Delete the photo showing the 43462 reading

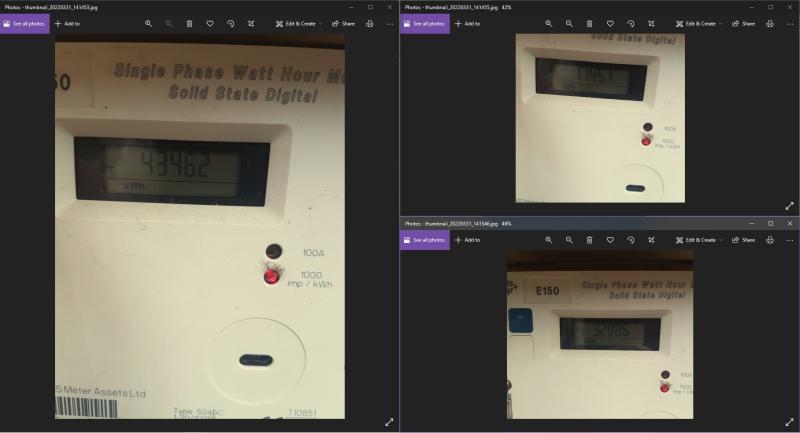(x=189, y=24)
